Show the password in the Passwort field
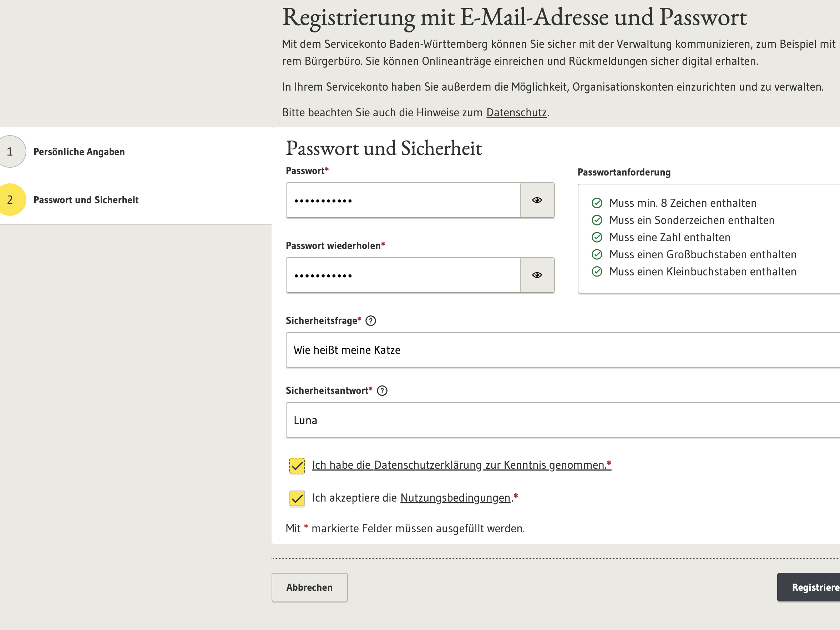Screen dimensions: 840x630 pyautogui.click(x=537, y=200)
